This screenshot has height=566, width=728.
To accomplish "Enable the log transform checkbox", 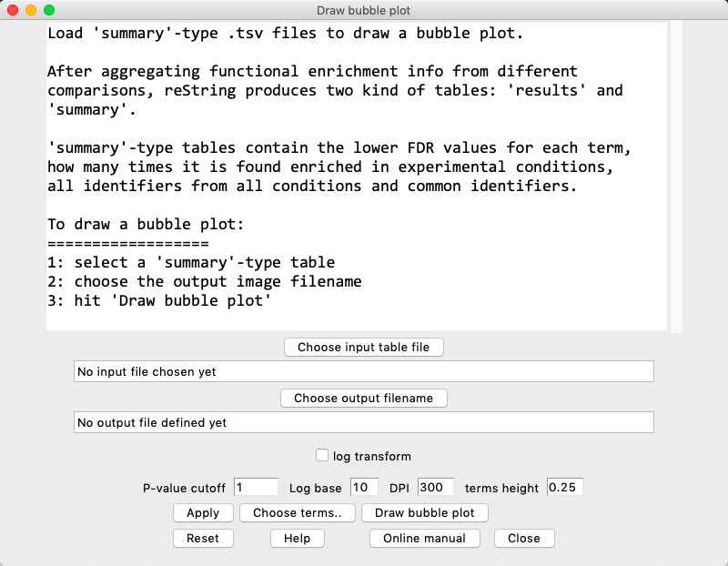I will point(321,456).
